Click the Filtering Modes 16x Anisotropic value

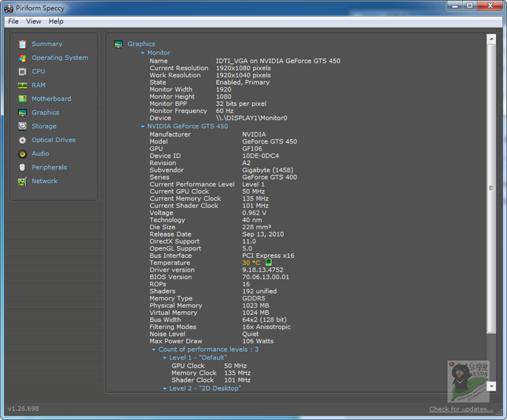point(266,327)
